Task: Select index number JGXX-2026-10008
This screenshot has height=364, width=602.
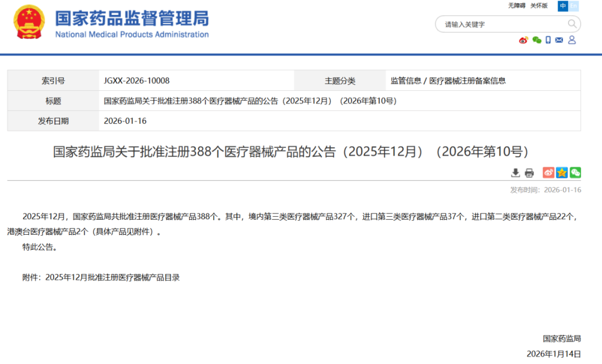Action: coord(137,81)
